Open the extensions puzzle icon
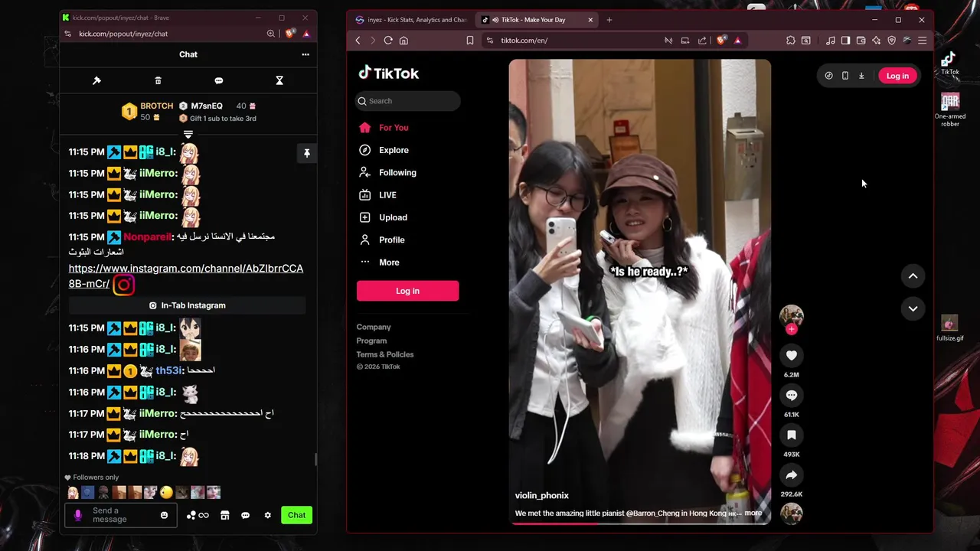Screen dimensions: 980x551 (791, 41)
